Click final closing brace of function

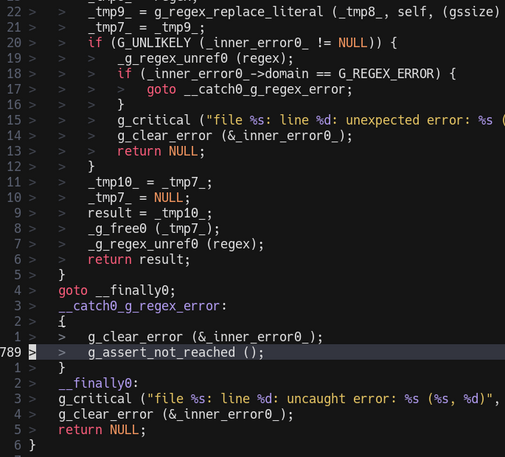32,445
